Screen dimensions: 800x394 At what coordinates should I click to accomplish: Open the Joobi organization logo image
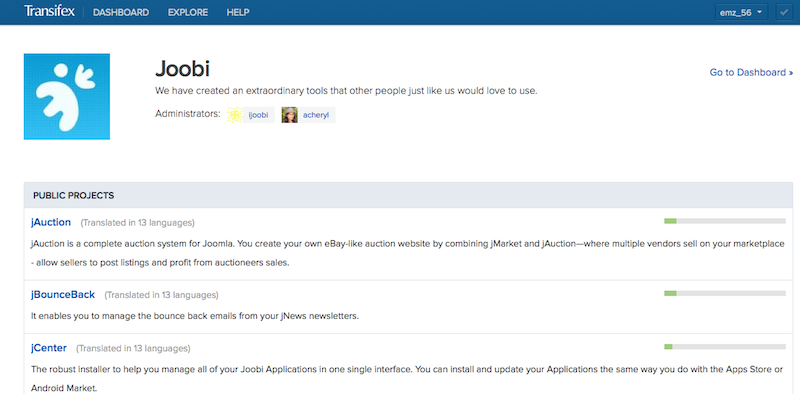[67, 96]
